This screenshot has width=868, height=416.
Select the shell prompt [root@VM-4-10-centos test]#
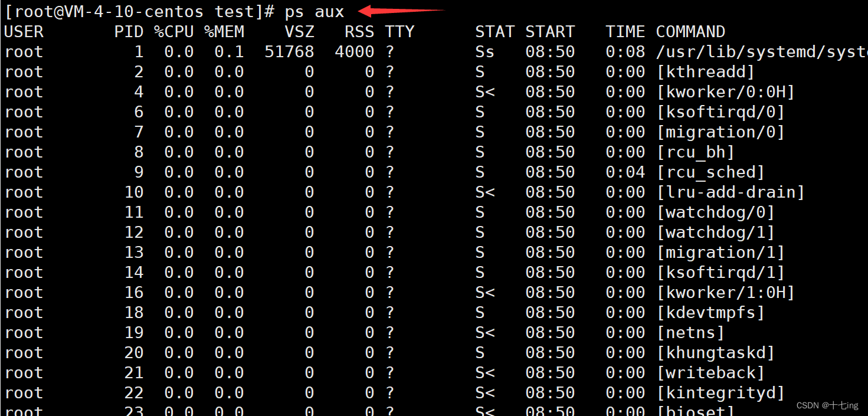140,11
